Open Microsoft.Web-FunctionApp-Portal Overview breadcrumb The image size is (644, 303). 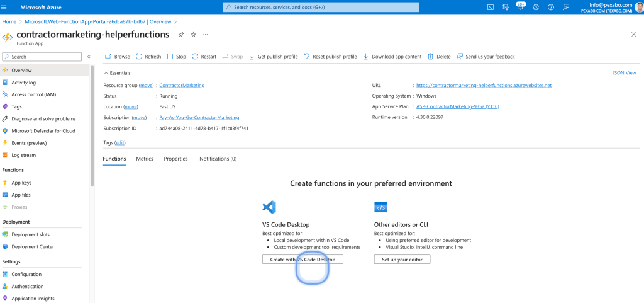point(97,21)
